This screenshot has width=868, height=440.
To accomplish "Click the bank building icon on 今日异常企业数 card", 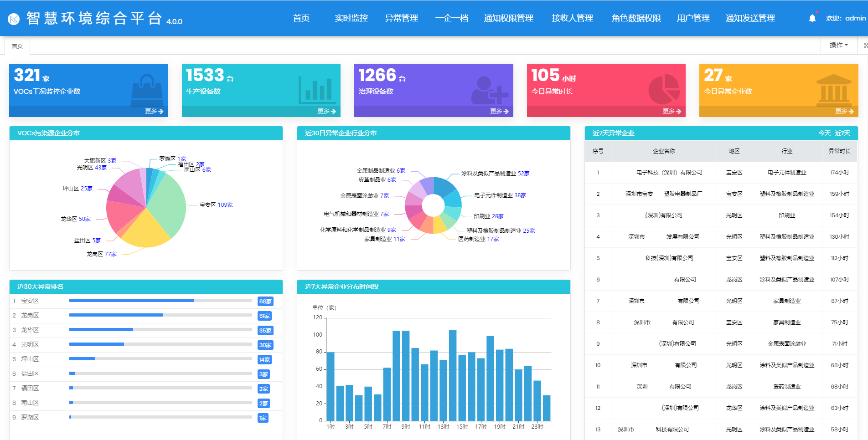I will coord(834,89).
